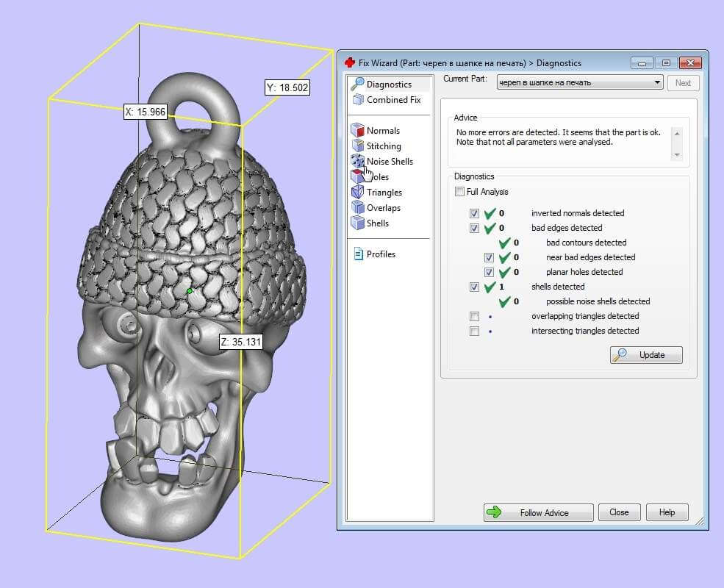Select the Combined Fix icon
This screenshot has height=588, width=724.
[x=358, y=99]
